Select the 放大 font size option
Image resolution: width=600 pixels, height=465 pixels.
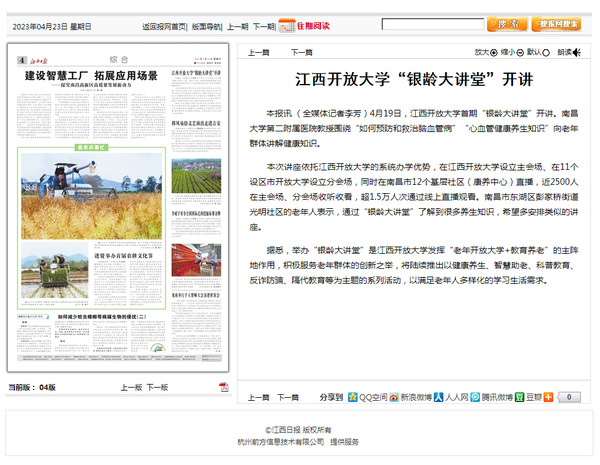[486, 52]
